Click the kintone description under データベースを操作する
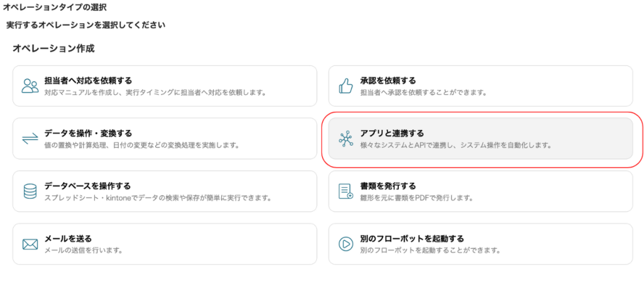644x291 pixels. pyautogui.click(x=158, y=198)
